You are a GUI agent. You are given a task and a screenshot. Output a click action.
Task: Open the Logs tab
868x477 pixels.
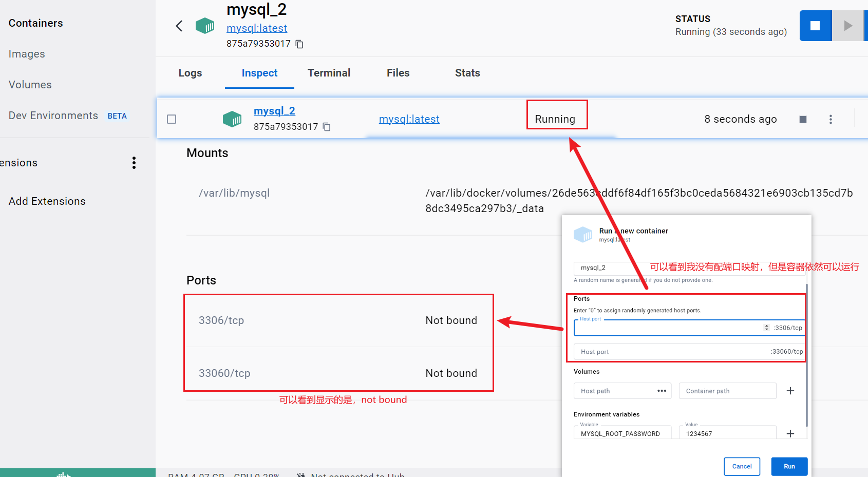[x=190, y=73]
